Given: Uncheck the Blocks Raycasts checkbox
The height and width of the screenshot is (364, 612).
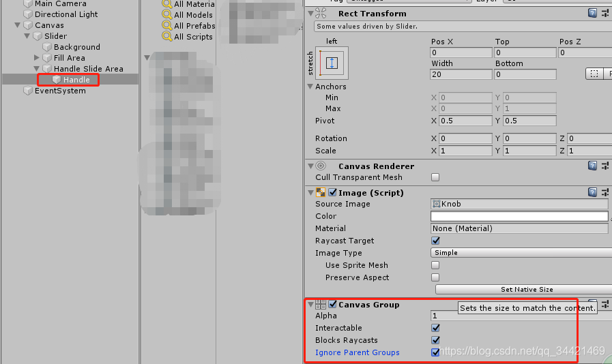Looking at the screenshot, I should pyautogui.click(x=435, y=340).
